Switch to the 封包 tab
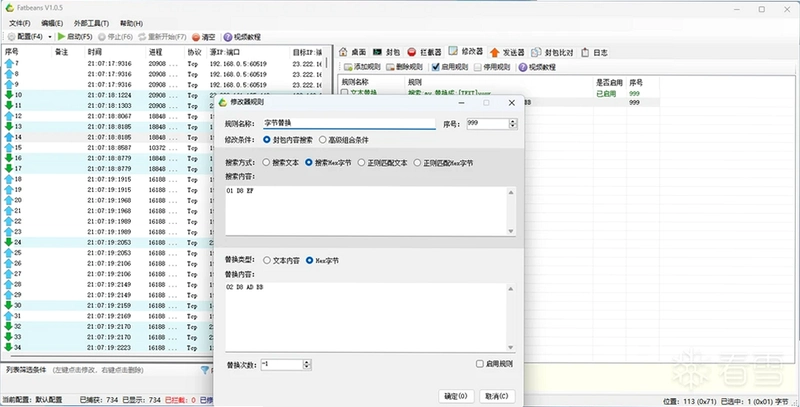Image resolution: width=800 pixels, height=407 pixels. point(387,52)
